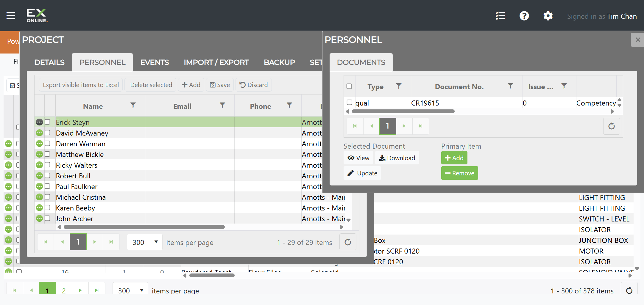Image resolution: width=644 pixels, height=305 pixels.
Task: Open the help question mark icon
Action: 524,16
